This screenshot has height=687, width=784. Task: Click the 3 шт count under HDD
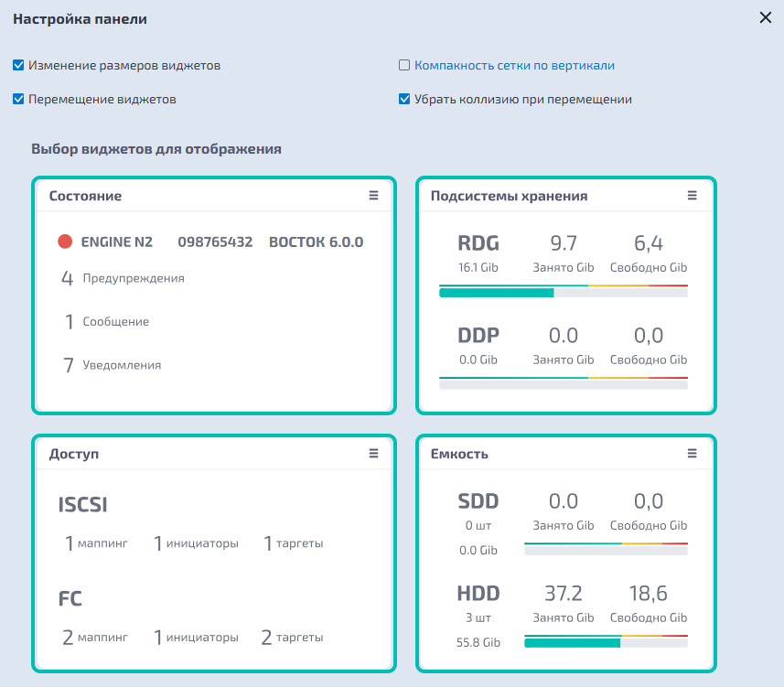pyautogui.click(x=478, y=617)
